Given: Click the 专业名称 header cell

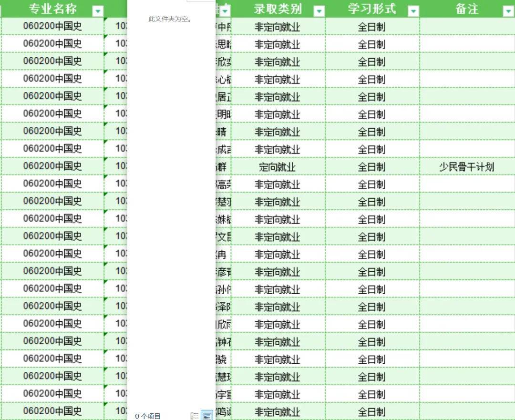Looking at the screenshot, I should pyautogui.click(x=52, y=9).
